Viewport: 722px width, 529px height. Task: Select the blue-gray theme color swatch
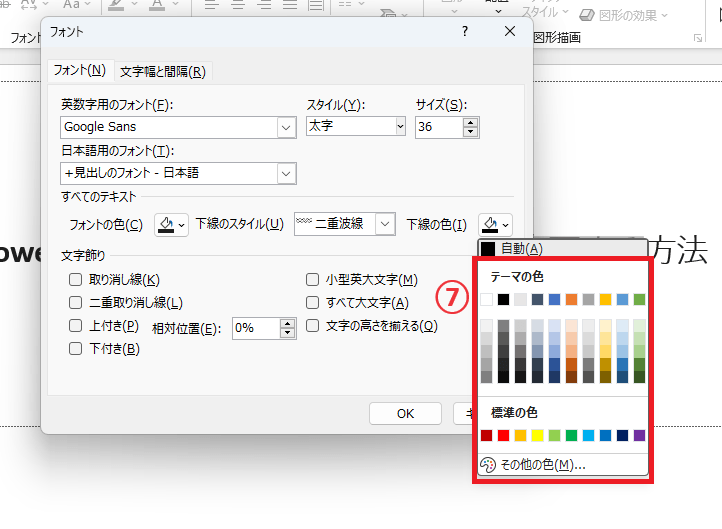pyautogui.click(x=537, y=300)
